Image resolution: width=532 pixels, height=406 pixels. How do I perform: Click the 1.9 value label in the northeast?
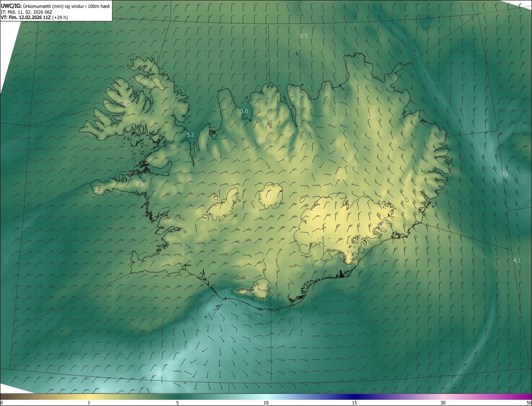pos(372,116)
